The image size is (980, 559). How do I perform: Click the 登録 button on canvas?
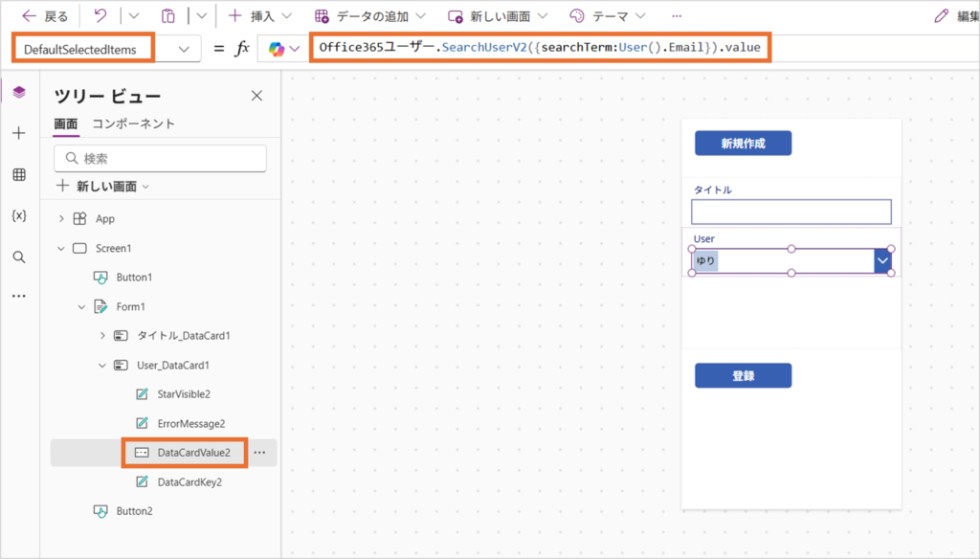[x=743, y=376]
